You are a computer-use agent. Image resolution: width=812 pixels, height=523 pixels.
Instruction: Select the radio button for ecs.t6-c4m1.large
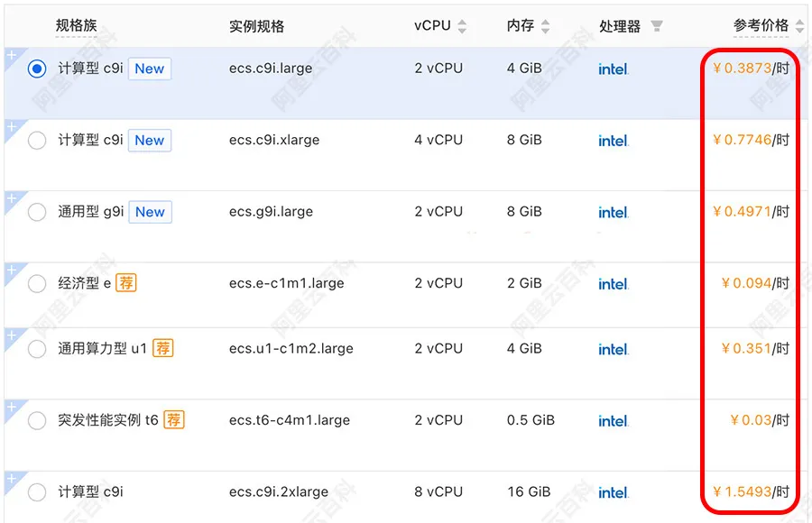point(36,419)
